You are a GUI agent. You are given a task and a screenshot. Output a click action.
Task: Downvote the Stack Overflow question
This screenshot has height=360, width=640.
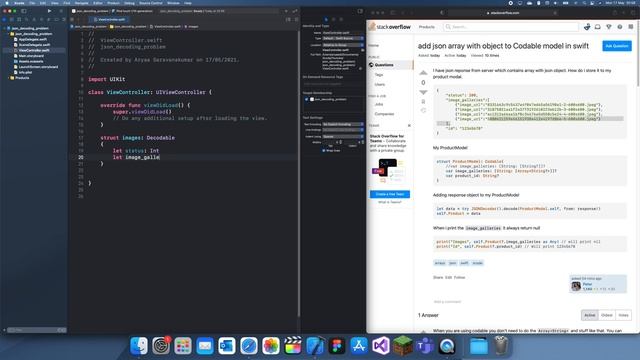click(x=423, y=92)
